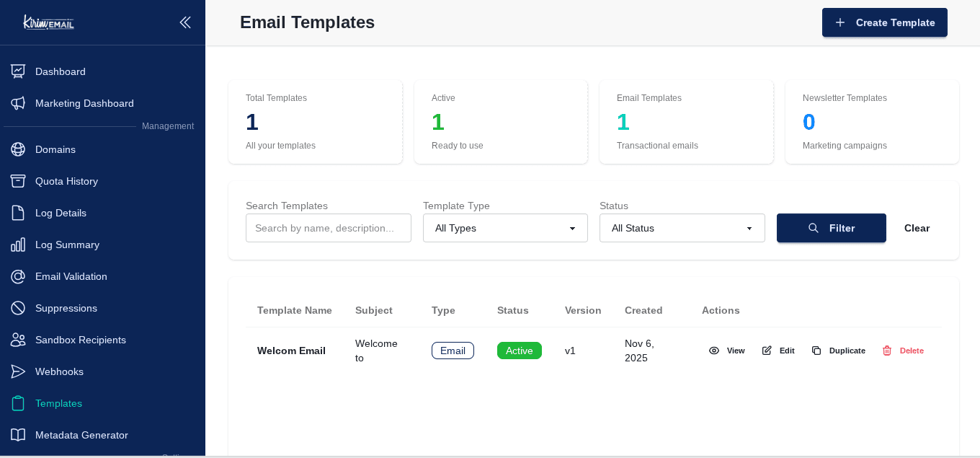Duplicate the Welcom Email template

(x=839, y=351)
